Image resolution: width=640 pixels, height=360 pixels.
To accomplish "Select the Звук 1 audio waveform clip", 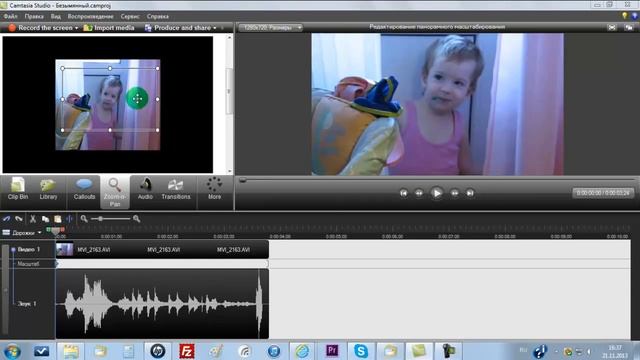I will 162,304.
